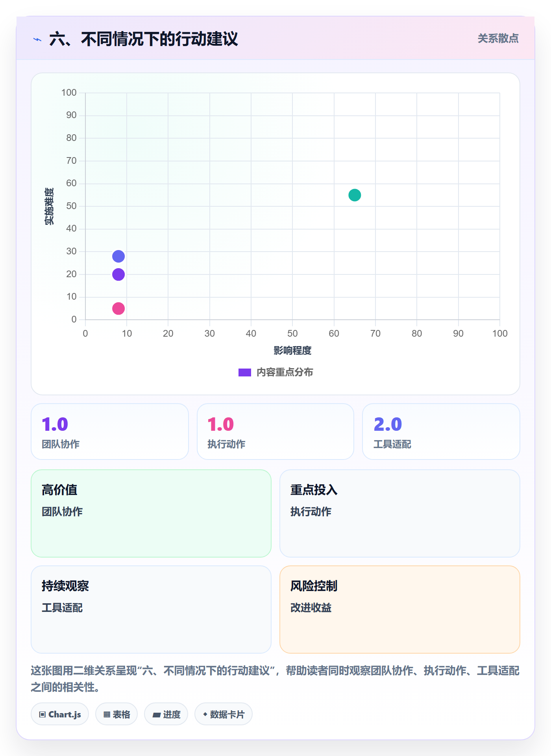Open the 执行动作 1.0 stat card
Viewport: 551px width, 756px height.
pos(275,432)
